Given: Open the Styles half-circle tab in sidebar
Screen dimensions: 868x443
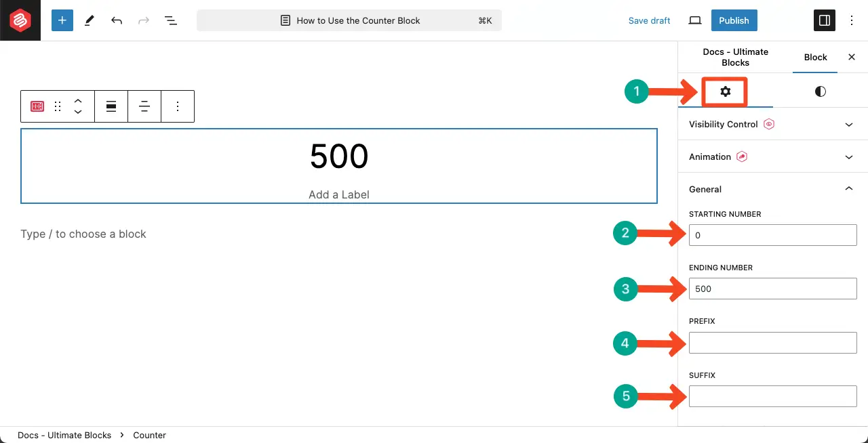Looking at the screenshot, I should 820,91.
